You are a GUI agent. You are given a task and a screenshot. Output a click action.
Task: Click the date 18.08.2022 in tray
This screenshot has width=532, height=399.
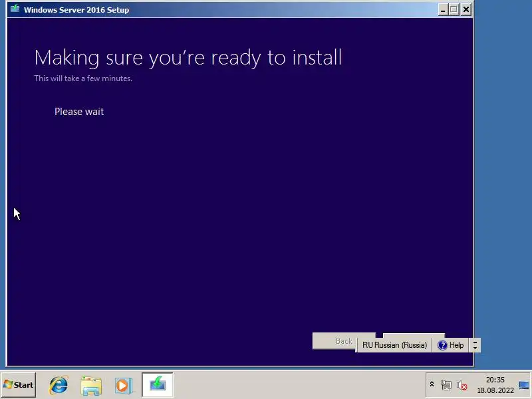[495, 390]
